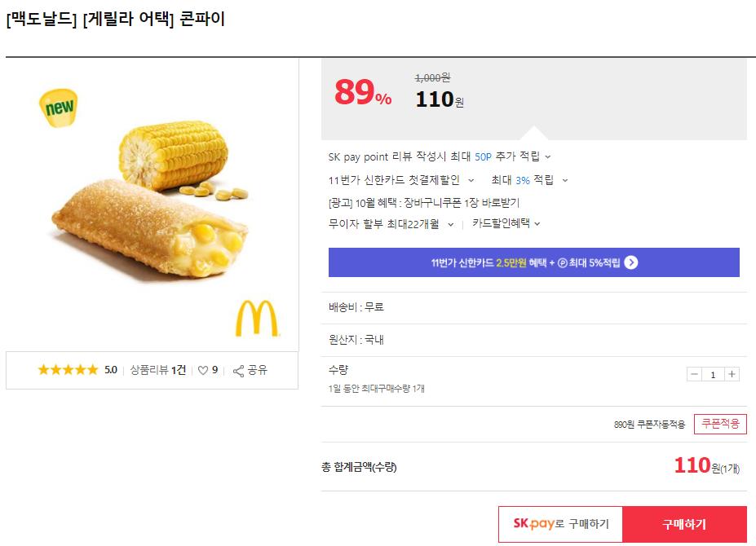This screenshot has height=546, width=756.
Task: Click the corn pie product image
Action: point(153,204)
